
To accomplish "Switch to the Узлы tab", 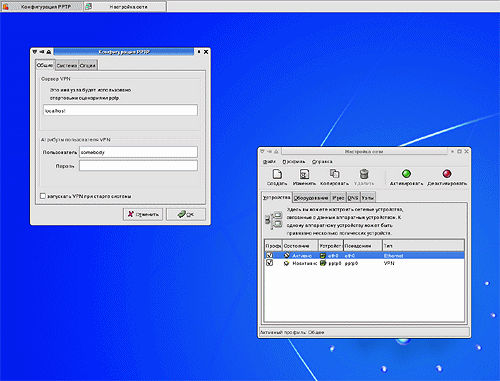I will click(368, 198).
